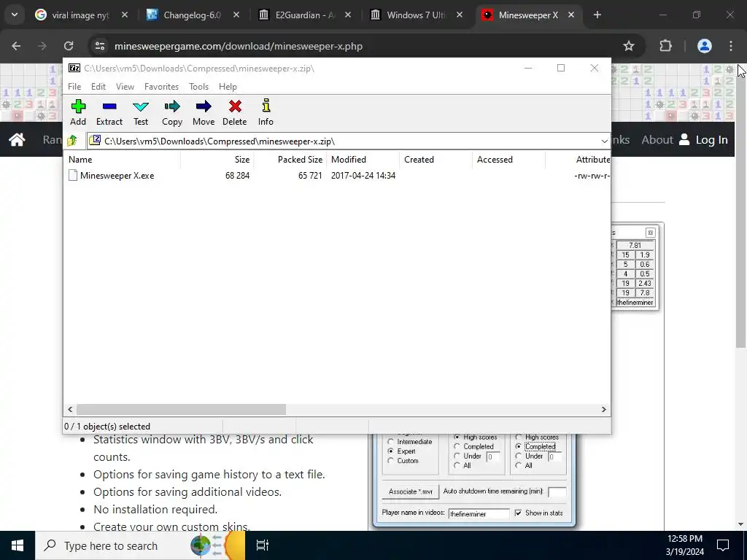Click the horizontal scrollbar left arrow
Viewport: 747px width, 560px height.
pos(71,410)
